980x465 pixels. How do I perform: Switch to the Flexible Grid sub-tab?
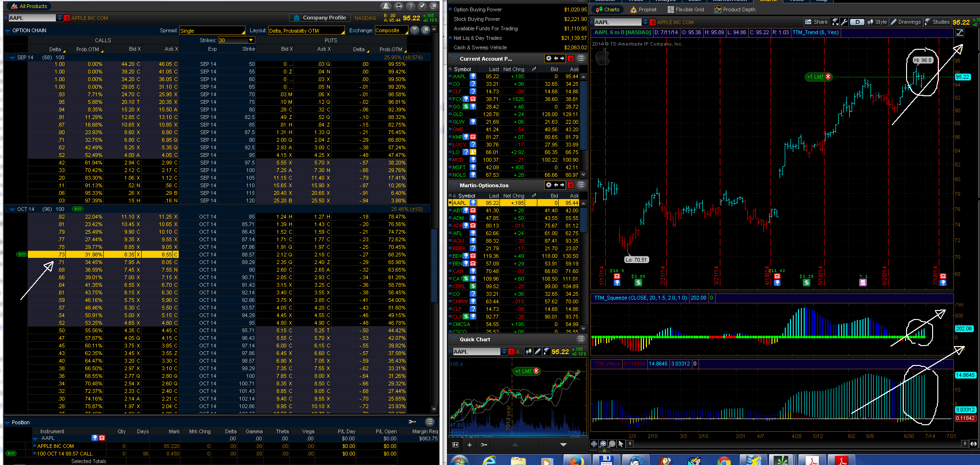685,9
